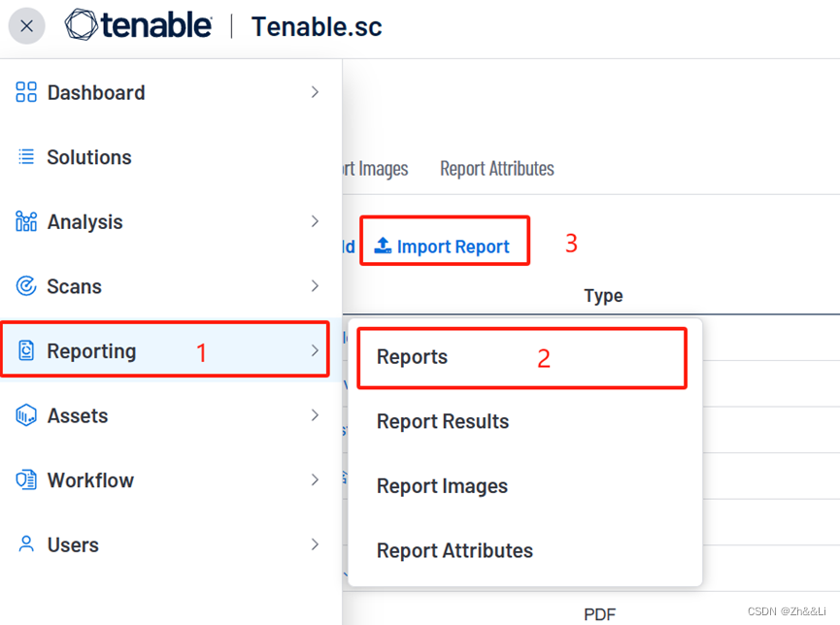The image size is (840, 625).
Task: Click the Solutions list icon
Action: click(25, 157)
